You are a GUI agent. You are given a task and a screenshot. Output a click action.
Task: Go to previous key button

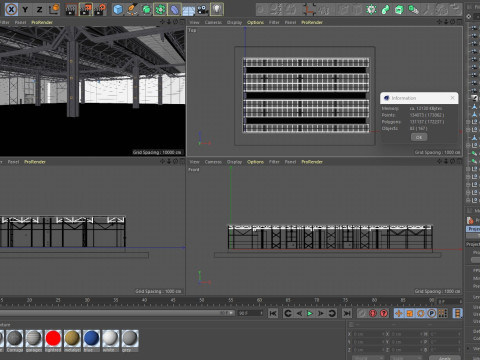(x=288, y=313)
